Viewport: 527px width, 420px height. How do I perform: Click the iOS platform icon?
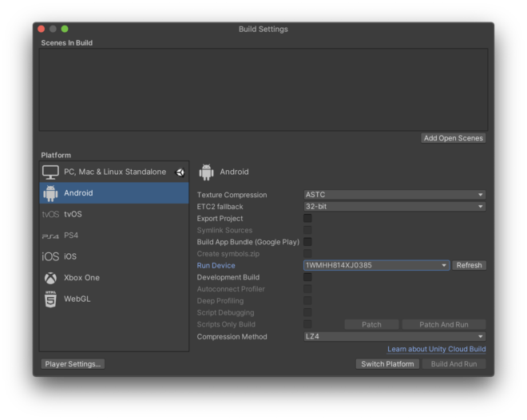click(x=50, y=256)
